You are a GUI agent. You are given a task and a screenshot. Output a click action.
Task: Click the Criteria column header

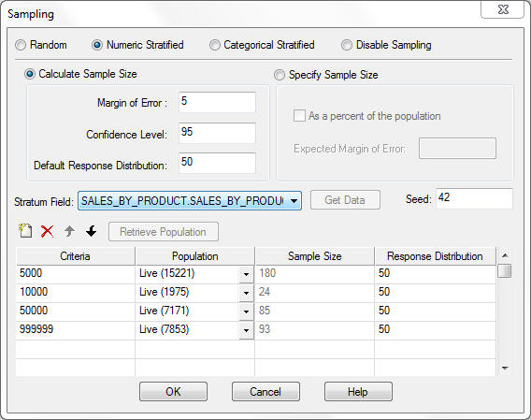coord(75,256)
